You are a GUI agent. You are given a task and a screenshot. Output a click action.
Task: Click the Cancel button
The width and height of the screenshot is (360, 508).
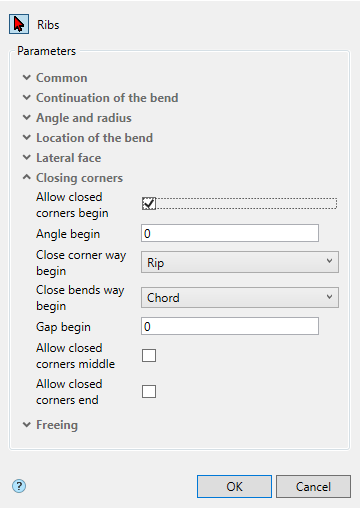pos(313,487)
